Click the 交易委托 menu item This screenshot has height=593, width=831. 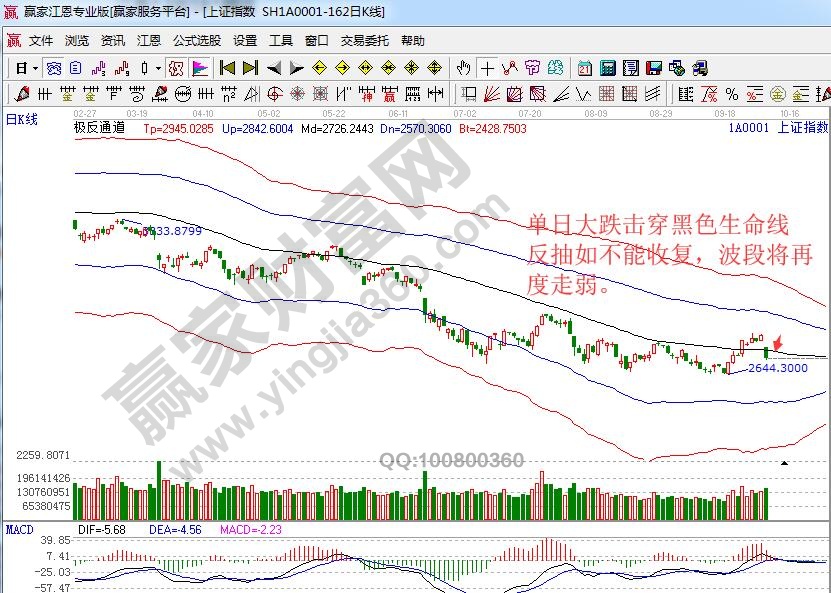(x=364, y=41)
